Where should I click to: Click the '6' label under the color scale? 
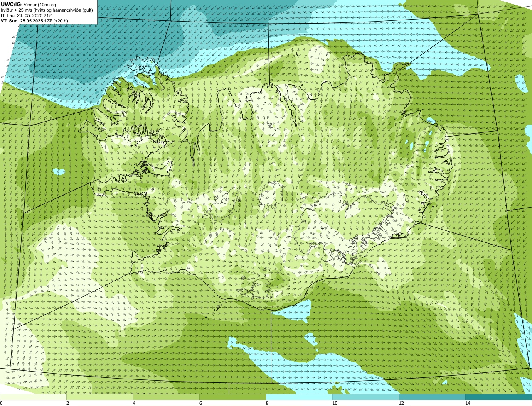tap(201, 403)
